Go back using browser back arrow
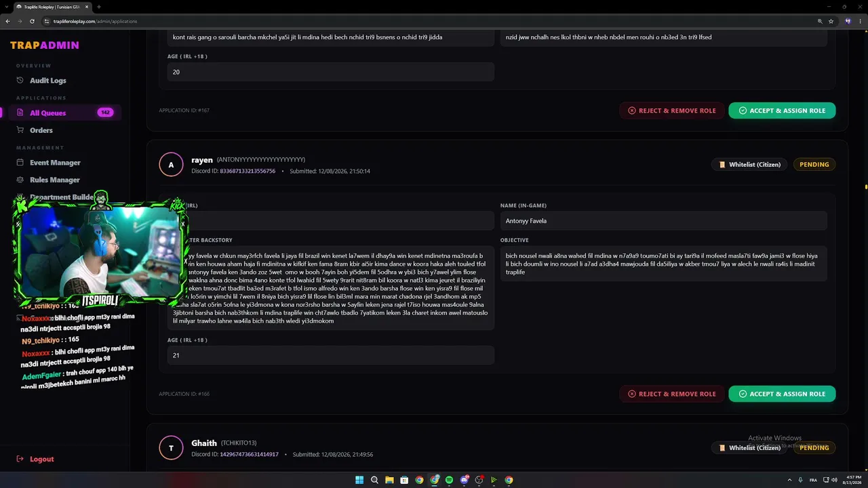 (7, 21)
